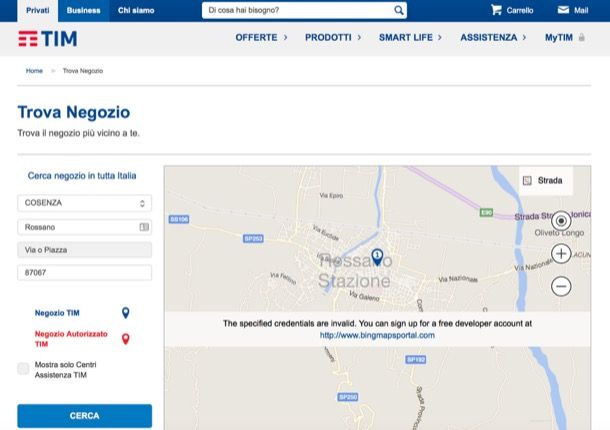This screenshot has width=610, height=430.
Task: Click Cerca negozio in tutta Italia link
Action: [82, 176]
